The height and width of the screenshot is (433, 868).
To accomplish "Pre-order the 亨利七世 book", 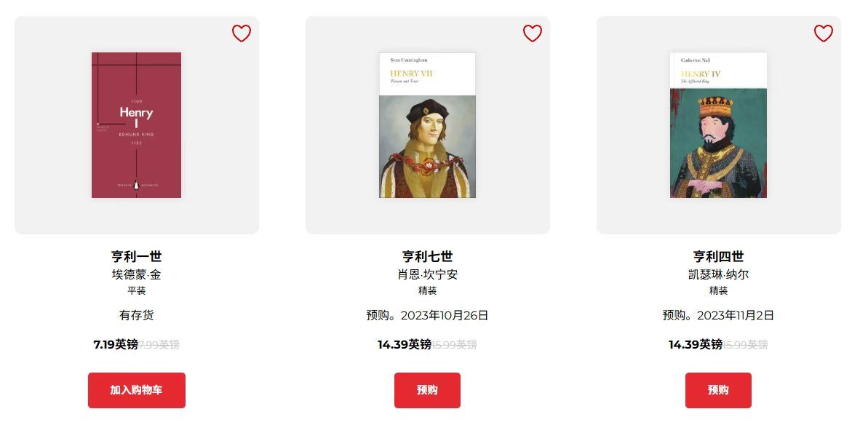I will point(427,390).
